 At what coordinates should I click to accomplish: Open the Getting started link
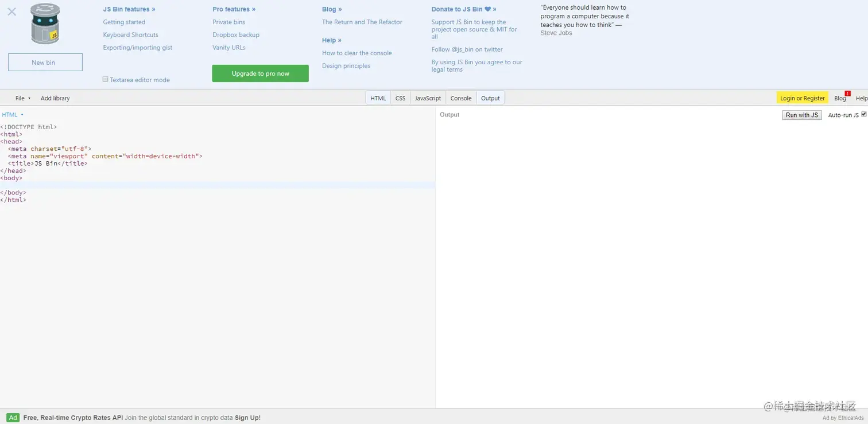124,22
